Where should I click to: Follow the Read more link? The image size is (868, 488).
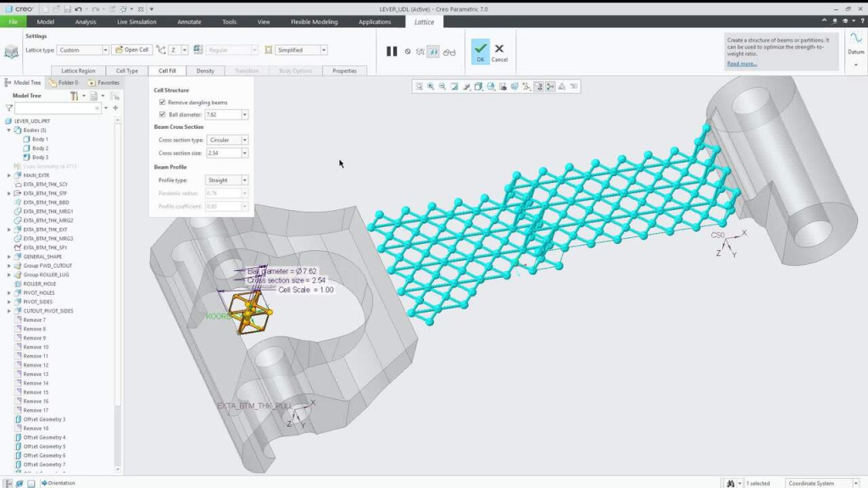click(x=742, y=64)
